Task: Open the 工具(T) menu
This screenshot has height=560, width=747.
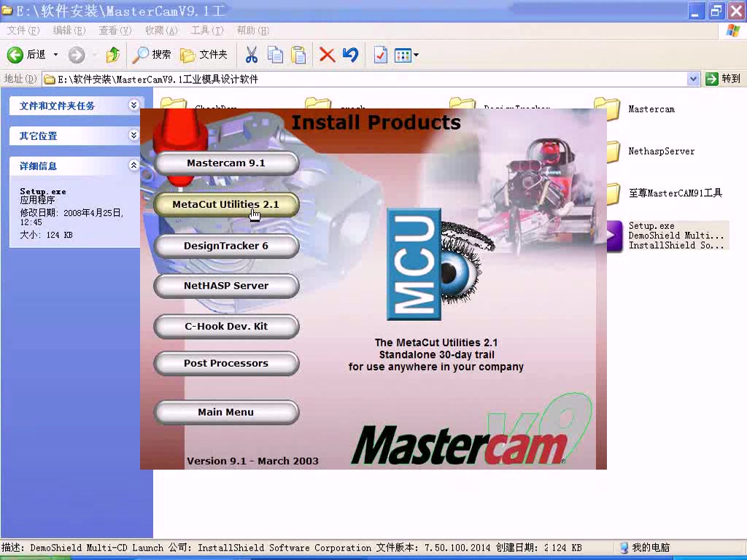Action: coord(206,31)
